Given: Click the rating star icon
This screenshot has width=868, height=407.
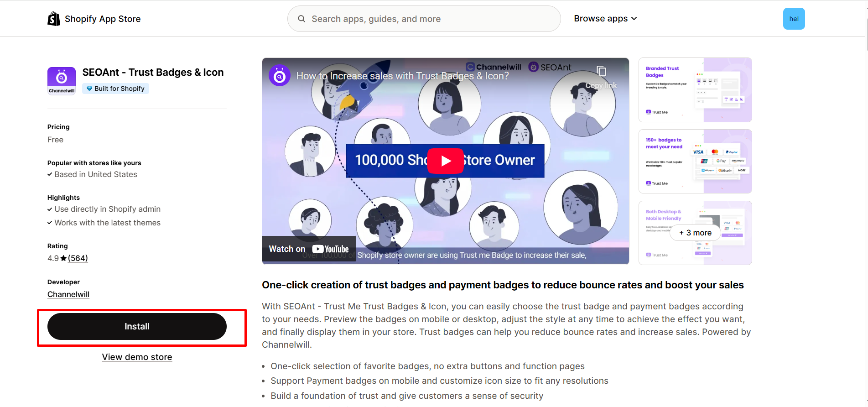Looking at the screenshot, I should (63, 258).
